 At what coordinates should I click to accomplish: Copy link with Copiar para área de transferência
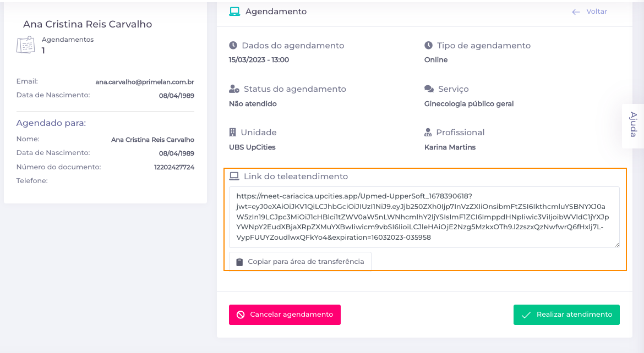point(300,262)
